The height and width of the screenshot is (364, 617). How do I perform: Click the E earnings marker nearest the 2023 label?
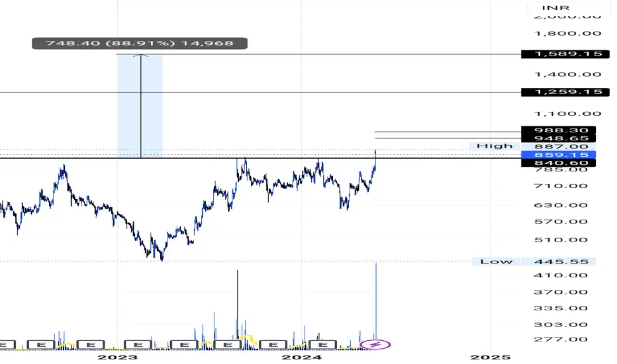point(138,345)
